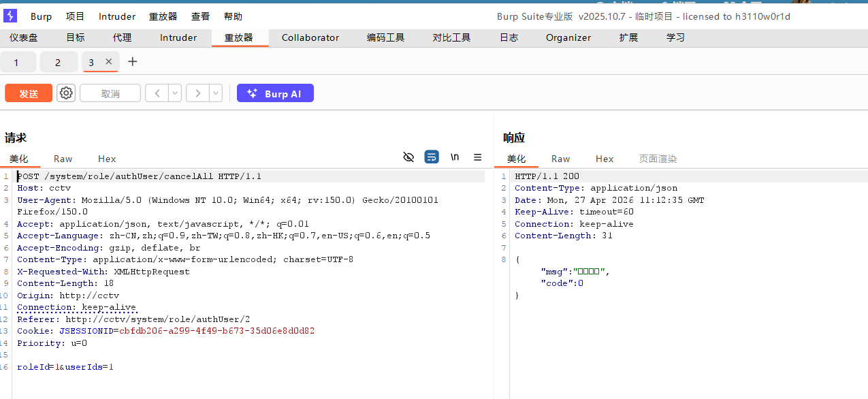Close Repeater tab 3
The width and height of the screenshot is (868, 399).
click(x=108, y=62)
